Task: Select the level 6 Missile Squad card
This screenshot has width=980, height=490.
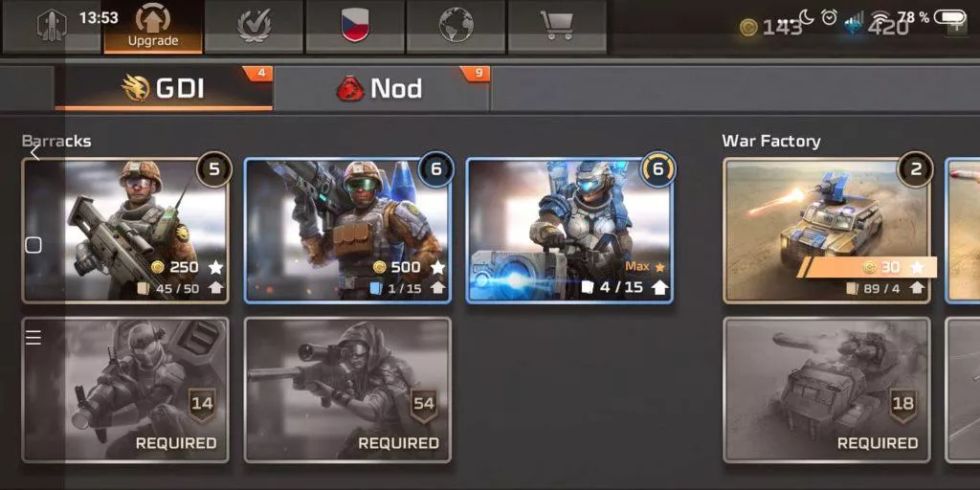Action: coord(347,231)
